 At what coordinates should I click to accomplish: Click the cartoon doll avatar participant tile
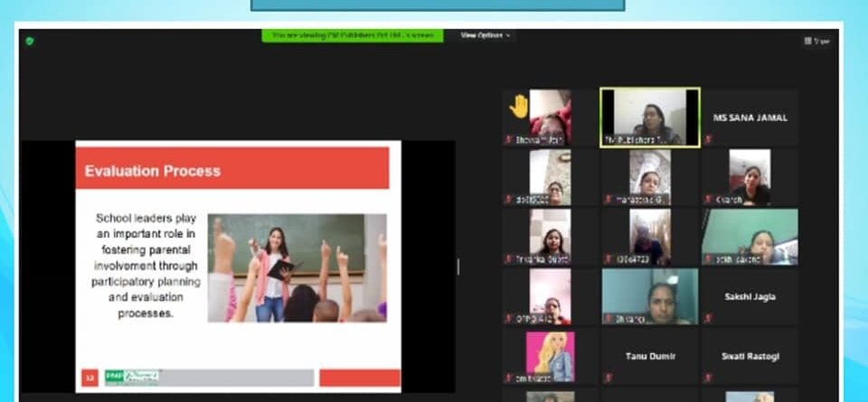(550, 356)
